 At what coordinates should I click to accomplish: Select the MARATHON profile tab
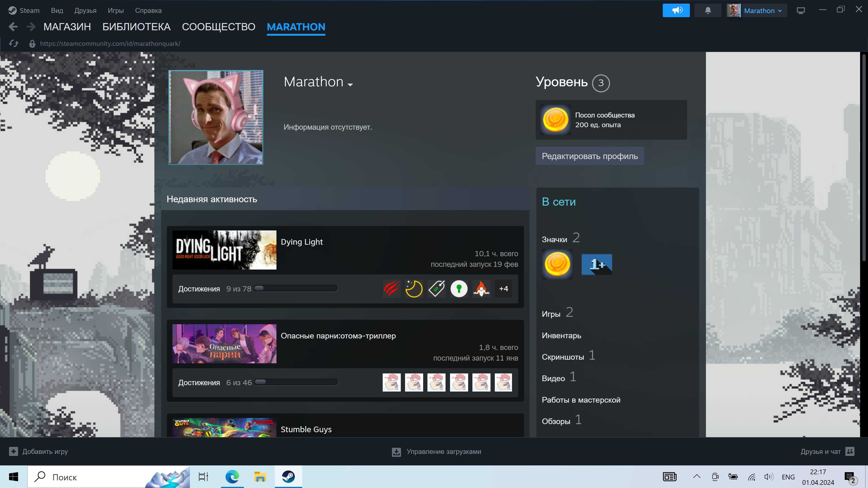(x=296, y=27)
